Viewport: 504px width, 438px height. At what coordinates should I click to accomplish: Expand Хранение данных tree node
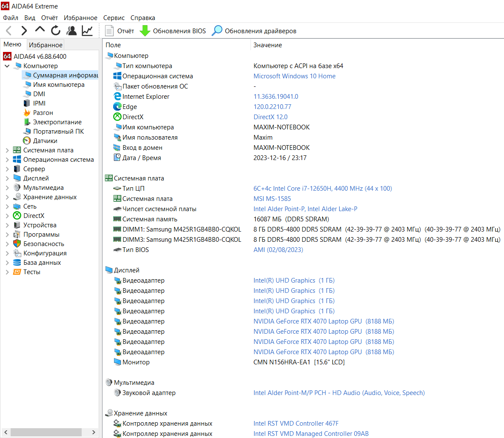(7, 197)
